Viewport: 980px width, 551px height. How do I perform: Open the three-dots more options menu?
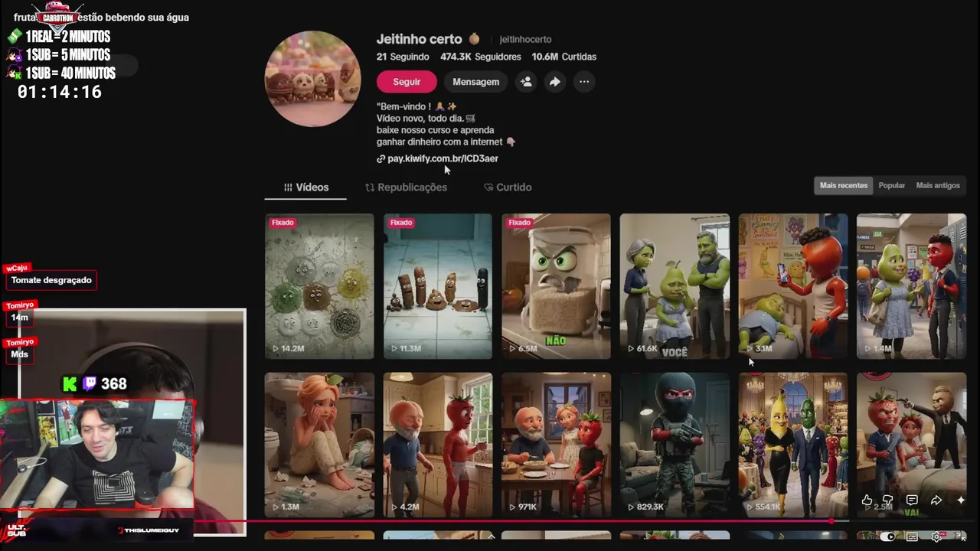click(584, 82)
